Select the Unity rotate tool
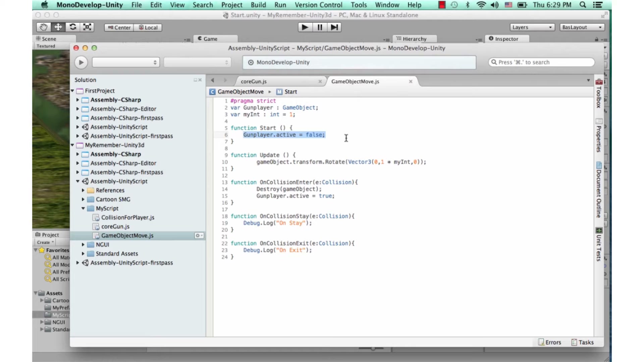 coord(73,27)
